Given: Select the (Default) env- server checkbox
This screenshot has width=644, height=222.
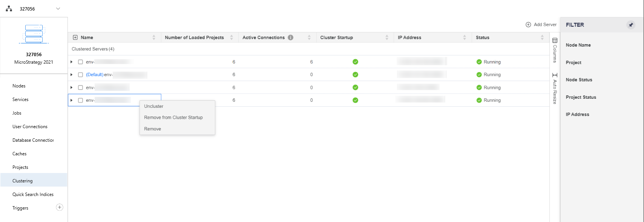Looking at the screenshot, I should (80, 75).
